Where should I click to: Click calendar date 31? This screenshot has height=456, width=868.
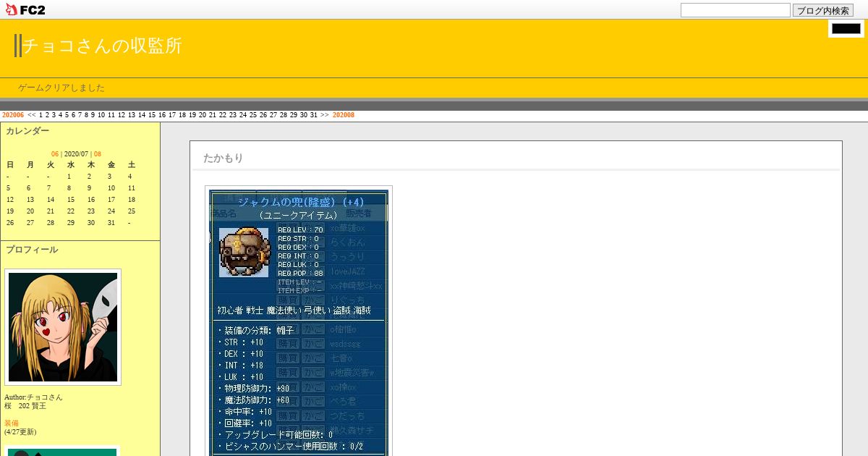[111, 222]
